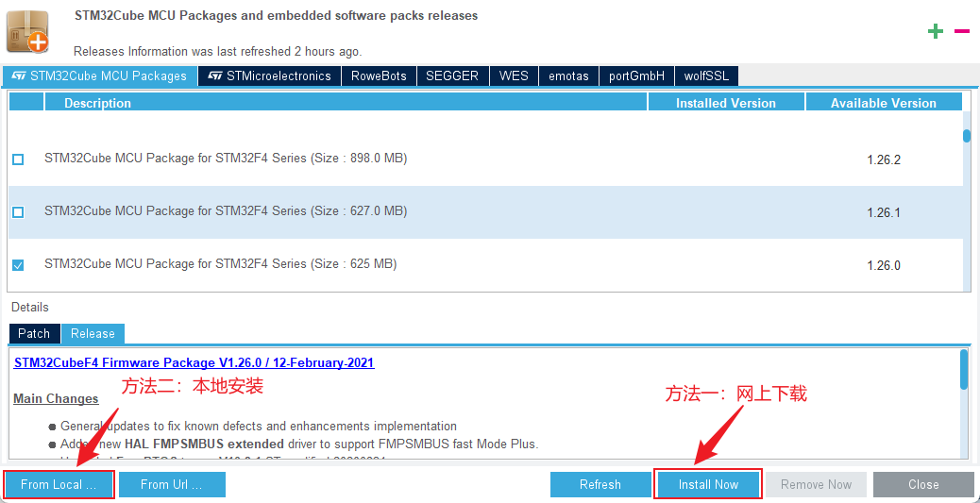Click the Releases Information last refreshed text

pyautogui.click(x=217, y=51)
